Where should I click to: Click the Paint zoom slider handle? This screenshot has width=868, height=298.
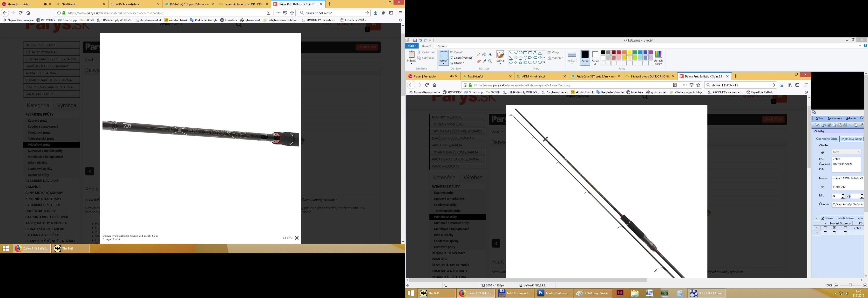coord(850,285)
